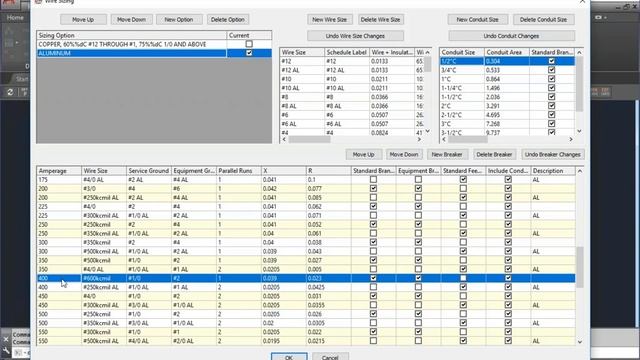Toggle Standard Branch checkbox for 2"C conduit
The width and height of the screenshot is (640, 360).
coord(551,106)
